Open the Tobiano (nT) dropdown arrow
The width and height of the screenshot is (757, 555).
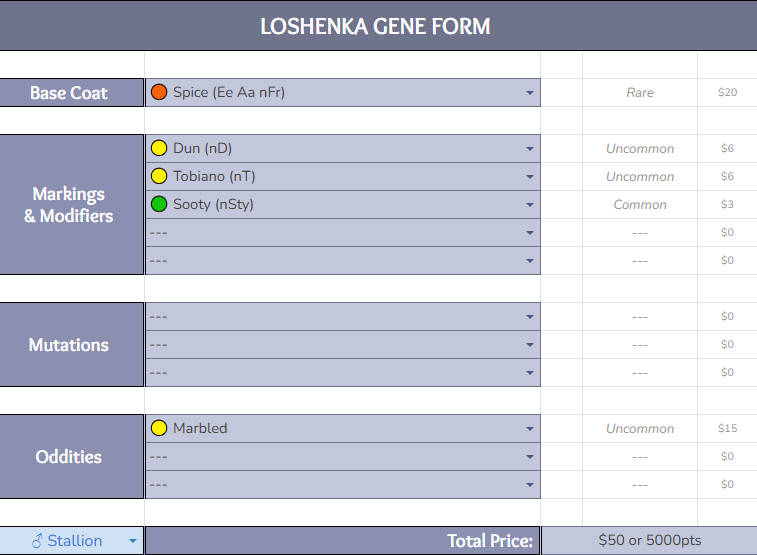click(529, 177)
